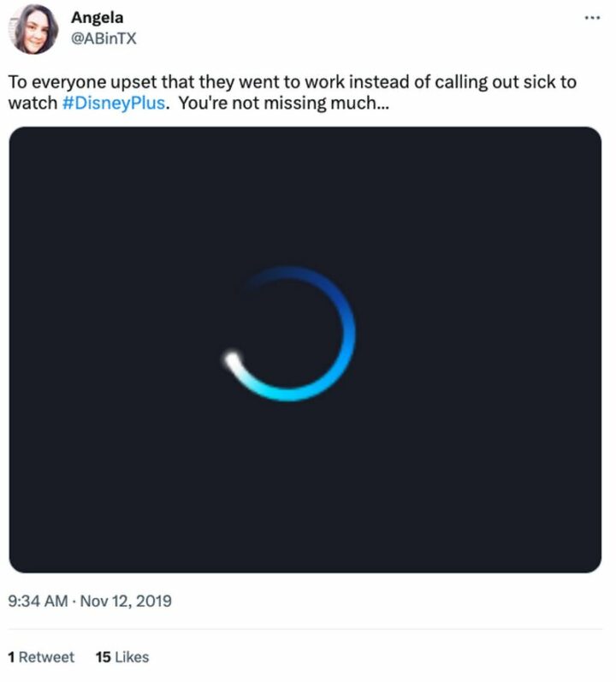Click Angela's profile avatar photo
The image size is (616, 682).
coord(34,28)
